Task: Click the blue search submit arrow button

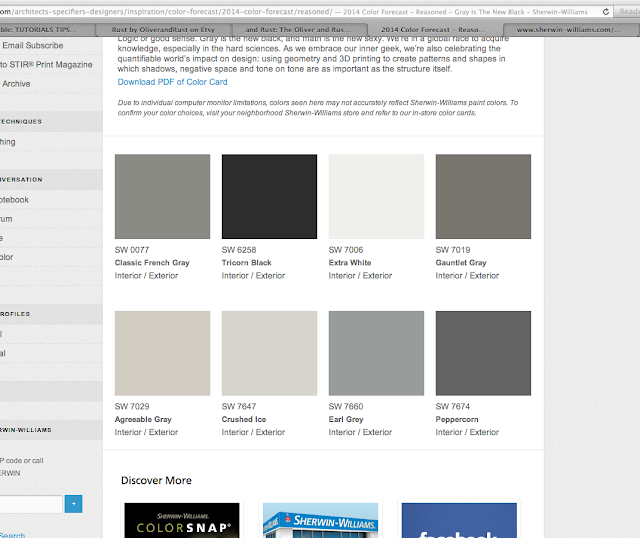Action: [73, 504]
